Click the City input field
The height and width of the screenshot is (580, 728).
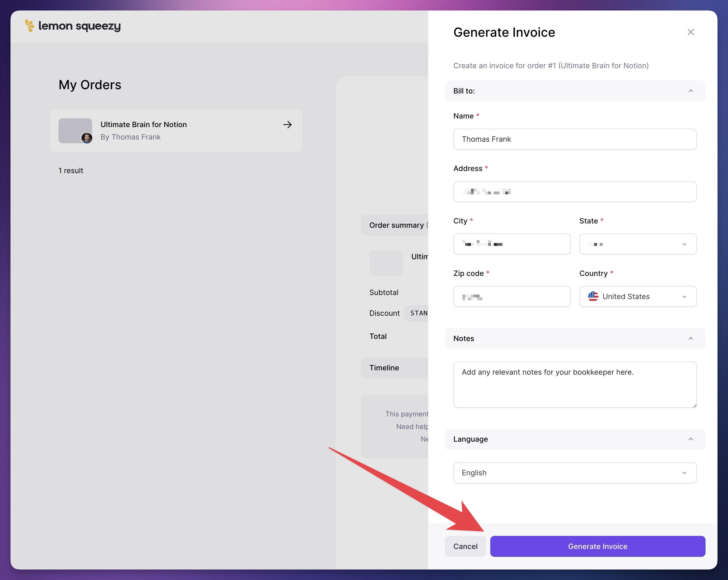pyautogui.click(x=512, y=244)
